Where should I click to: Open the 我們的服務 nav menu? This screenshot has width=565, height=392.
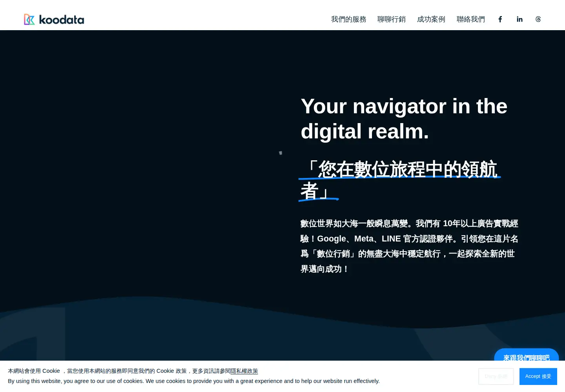(348, 19)
